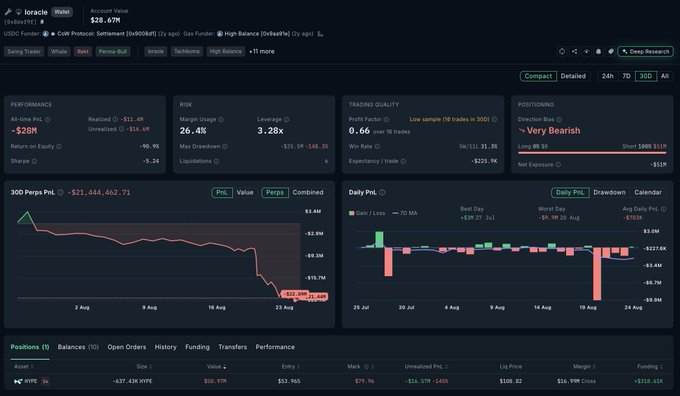The image size is (680, 396).
Task: Show the Daily PnL chart view
Action: pyautogui.click(x=570, y=192)
